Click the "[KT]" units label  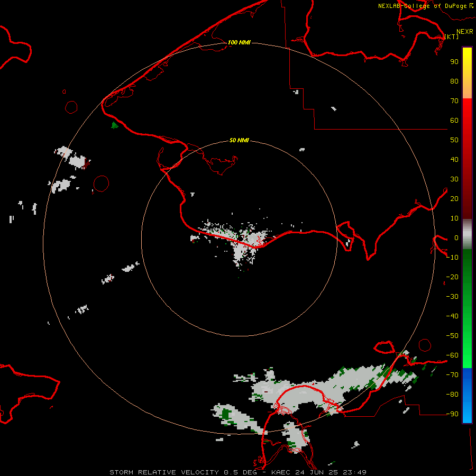click(x=452, y=36)
